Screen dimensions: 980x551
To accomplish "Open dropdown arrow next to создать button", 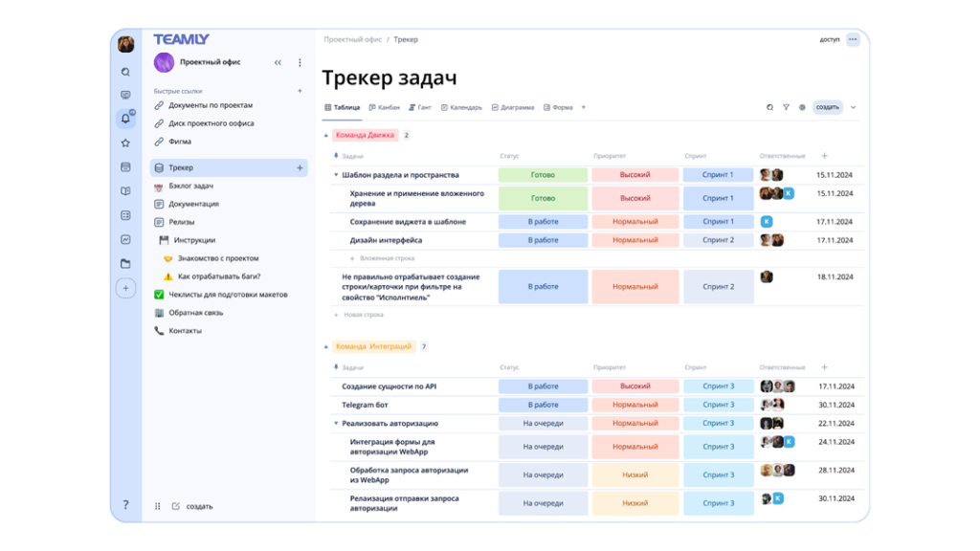I will pos(853,108).
